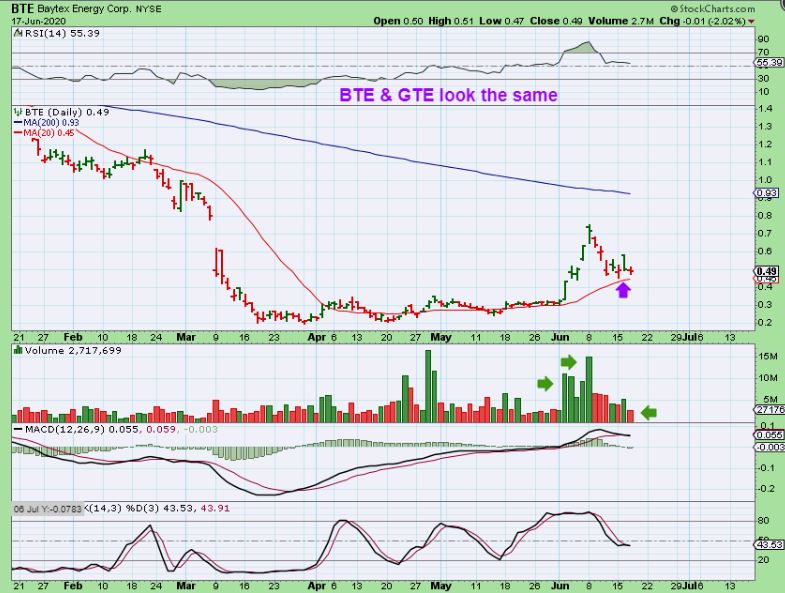Click the %D(3) 43.53 stochastic label
The height and width of the screenshot is (593, 785).
[x=161, y=508]
